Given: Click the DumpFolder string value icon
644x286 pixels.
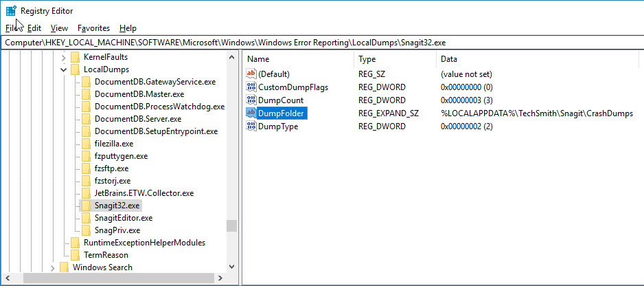Looking at the screenshot, I should [251, 113].
